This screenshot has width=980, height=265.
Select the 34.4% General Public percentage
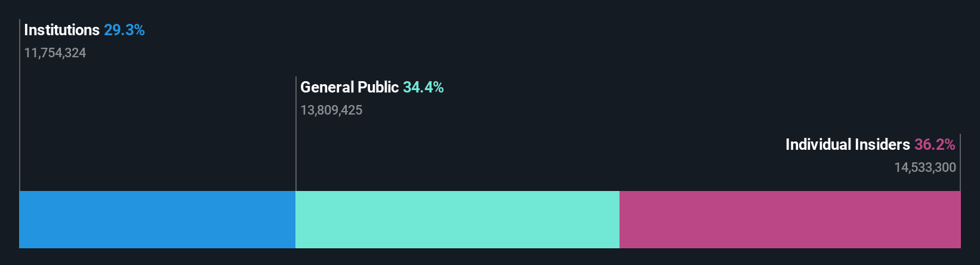coord(423,87)
